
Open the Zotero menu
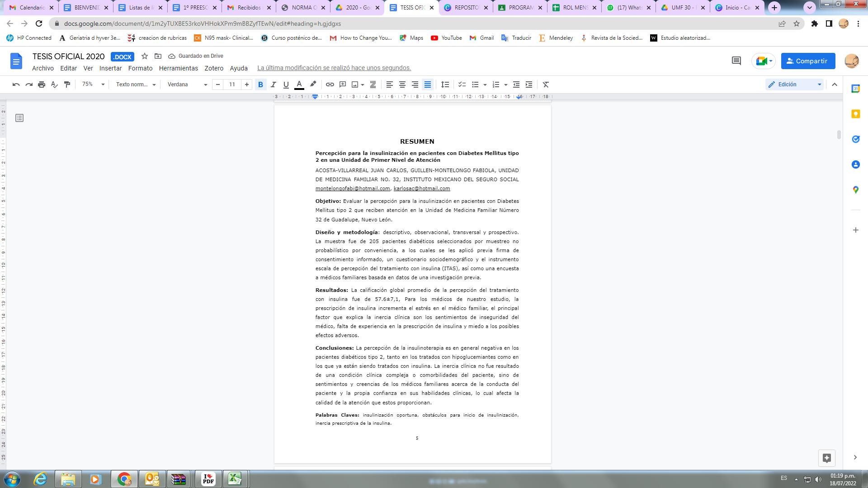tap(214, 68)
